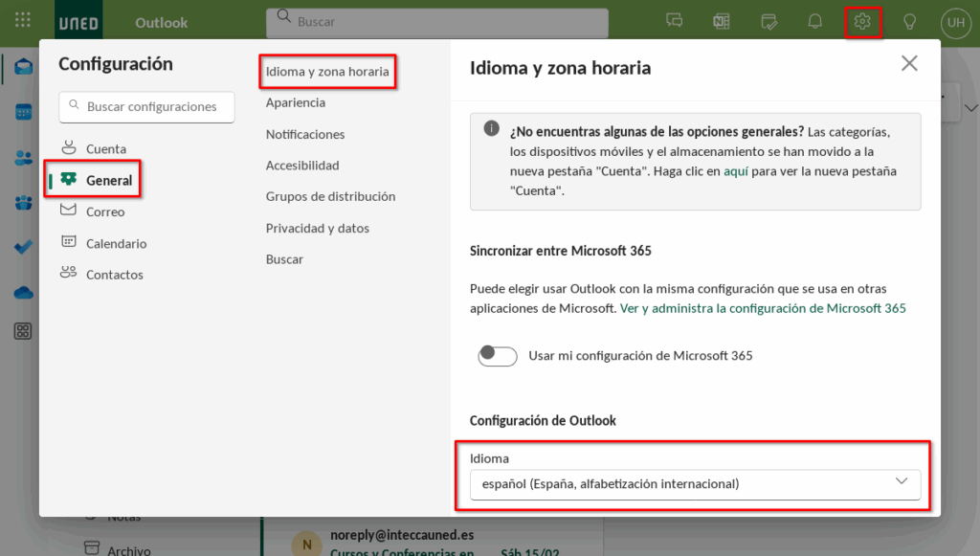Open the app launcher waffle icon
The width and height of the screenshot is (980, 556).
(x=23, y=21)
